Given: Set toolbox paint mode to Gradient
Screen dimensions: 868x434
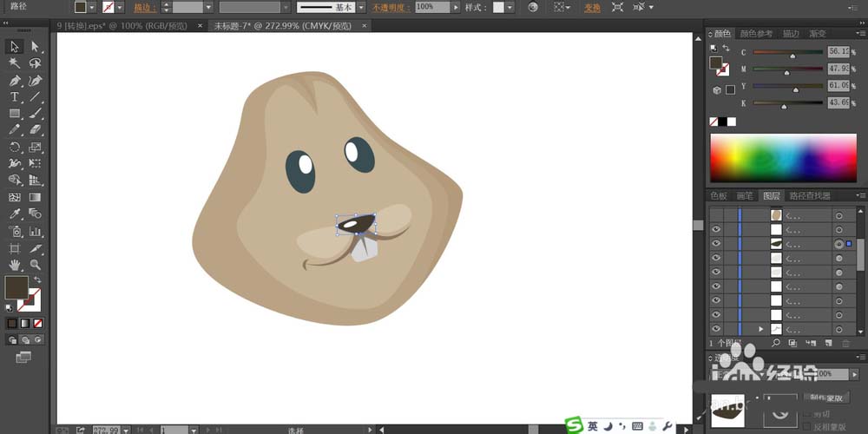Looking at the screenshot, I should [25, 323].
